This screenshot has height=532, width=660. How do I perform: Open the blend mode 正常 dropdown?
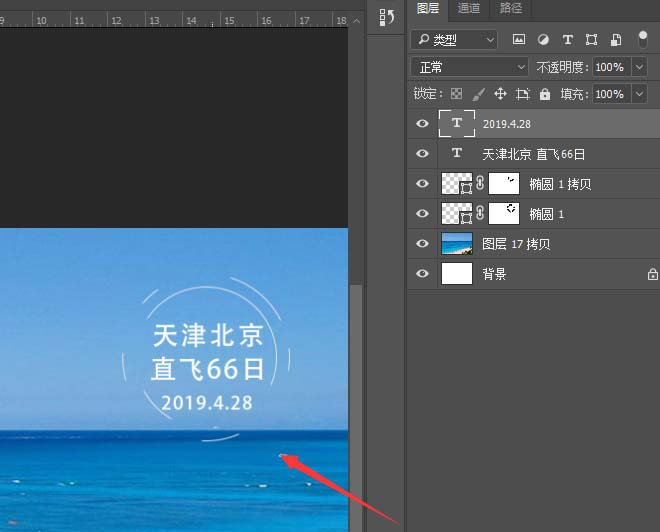pos(469,67)
